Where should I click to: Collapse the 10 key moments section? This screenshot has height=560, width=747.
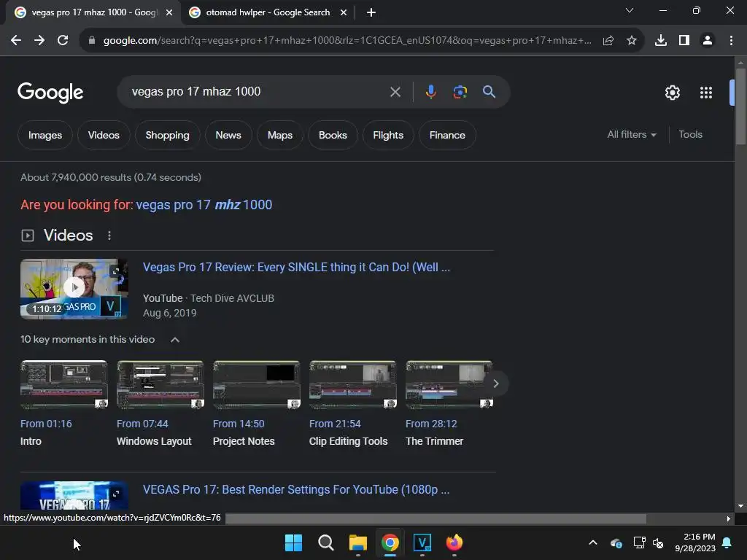pyautogui.click(x=175, y=340)
